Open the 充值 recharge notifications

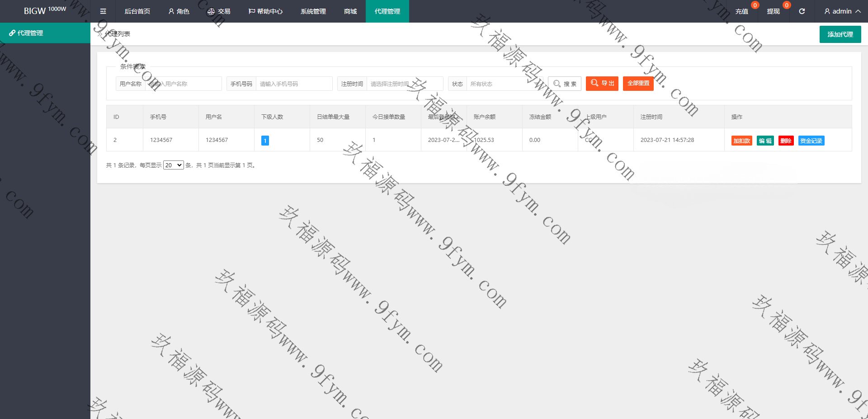point(741,11)
